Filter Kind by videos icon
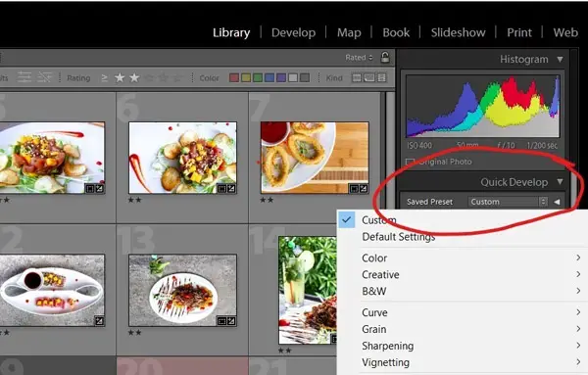588x375 pixels. click(x=382, y=77)
